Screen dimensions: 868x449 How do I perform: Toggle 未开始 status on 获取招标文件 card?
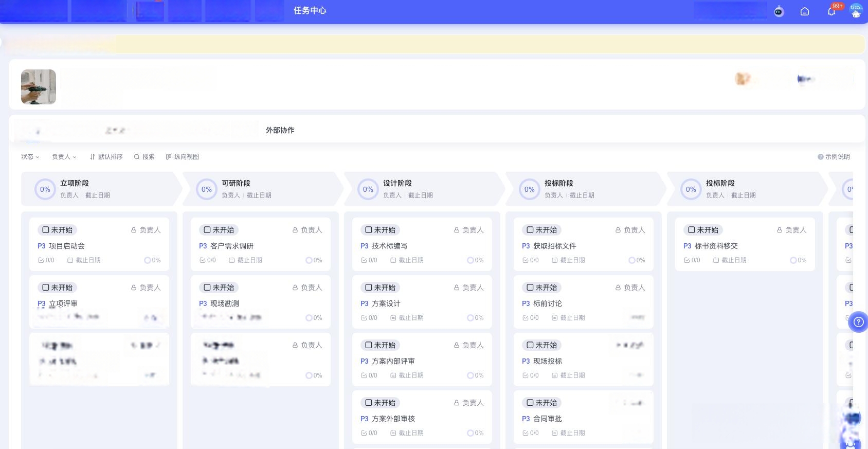(541, 230)
